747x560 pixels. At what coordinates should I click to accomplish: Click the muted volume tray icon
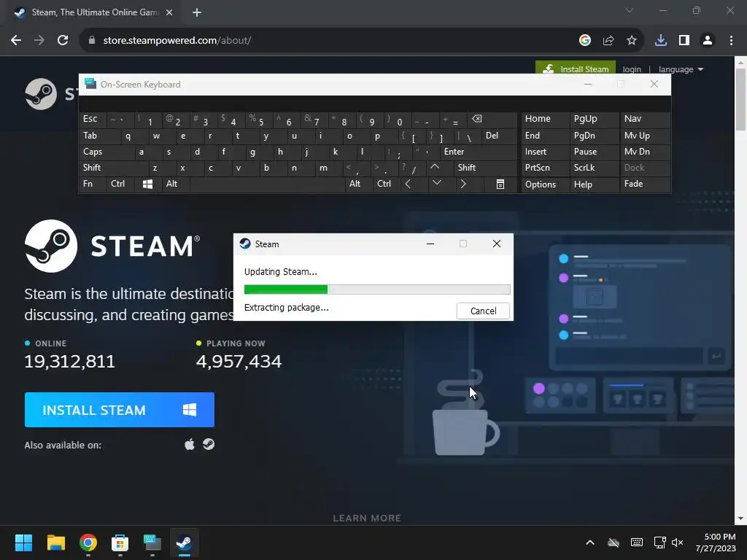click(x=677, y=542)
